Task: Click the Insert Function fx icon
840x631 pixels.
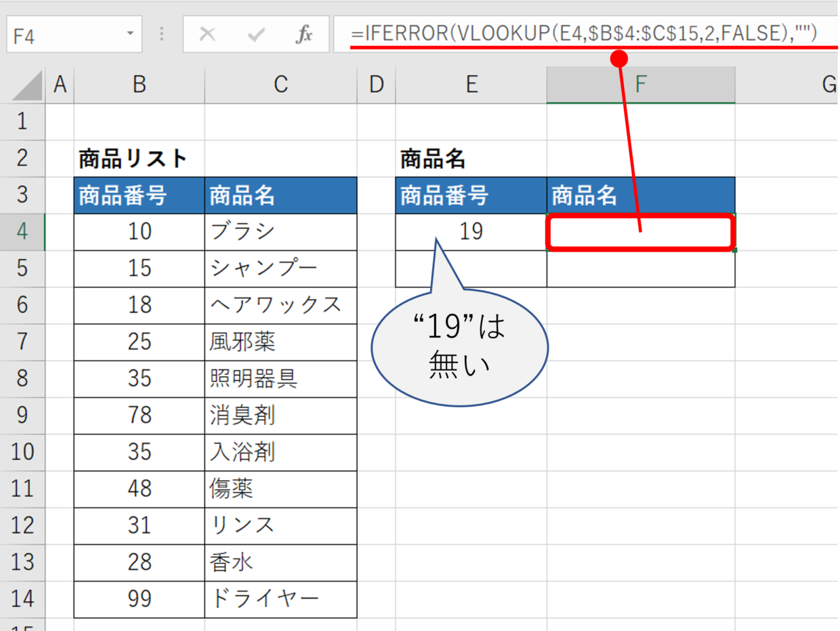Action: point(304,35)
